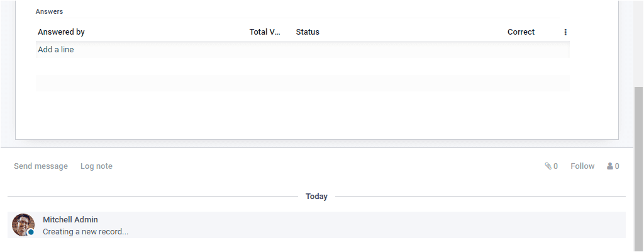Click the Today date separator
This screenshot has width=644, height=252.
(316, 197)
